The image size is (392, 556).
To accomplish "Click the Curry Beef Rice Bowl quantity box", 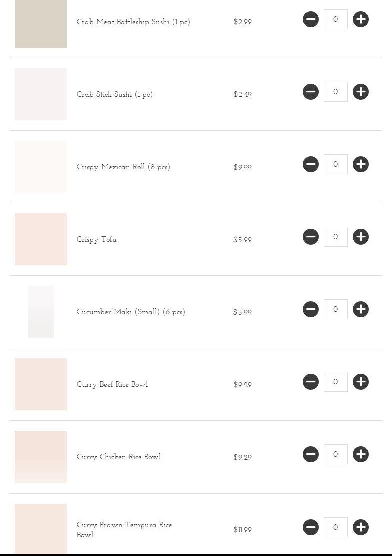I will tap(336, 382).
